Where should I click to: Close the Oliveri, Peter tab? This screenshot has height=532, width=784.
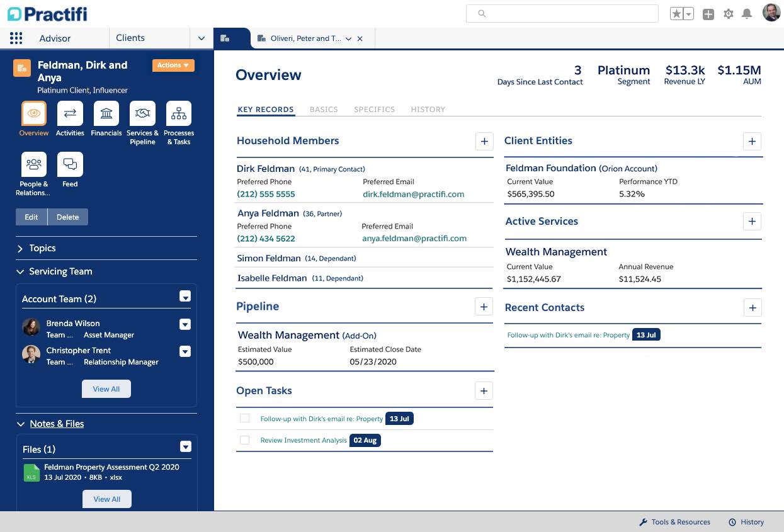(x=360, y=38)
